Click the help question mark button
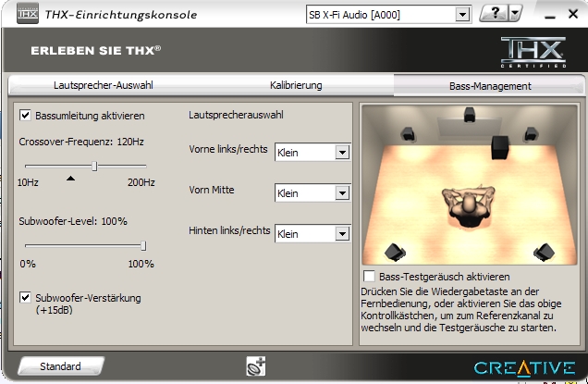 pyautogui.click(x=494, y=14)
